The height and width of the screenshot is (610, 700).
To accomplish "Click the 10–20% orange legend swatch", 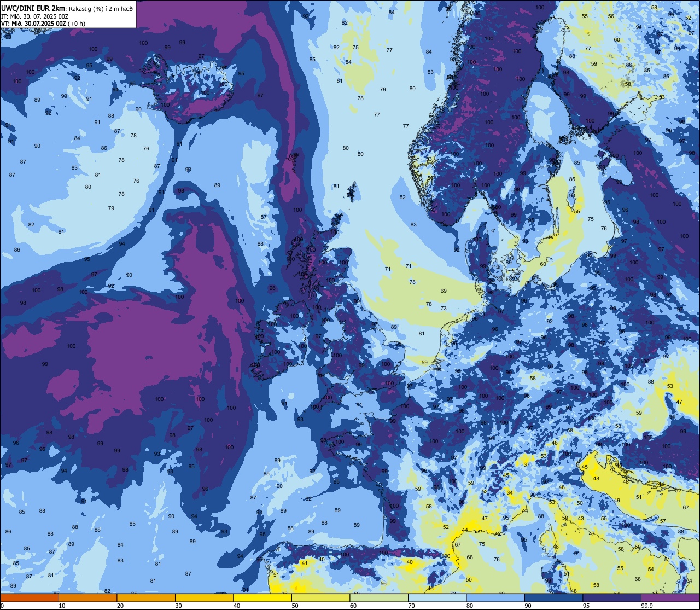I will click(87, 597).
